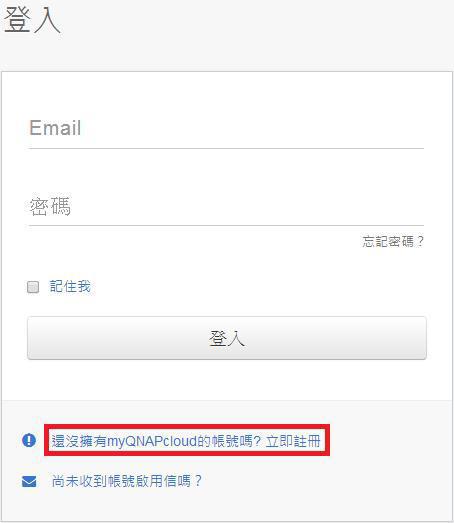The width and height of the screenshot is (454, 523).
Task: Open the 忘記密碼? link
Action: (x=393, y=241)
